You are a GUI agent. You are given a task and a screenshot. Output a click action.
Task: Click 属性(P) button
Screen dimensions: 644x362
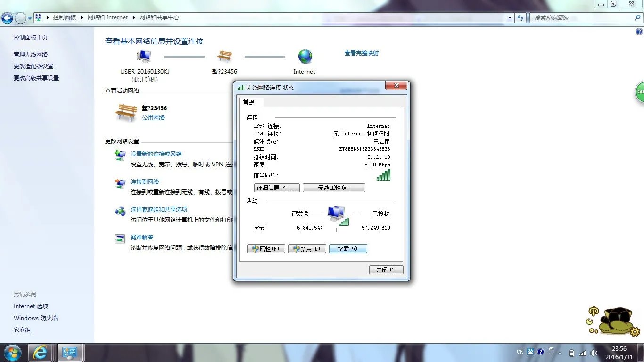pos(266,249)
